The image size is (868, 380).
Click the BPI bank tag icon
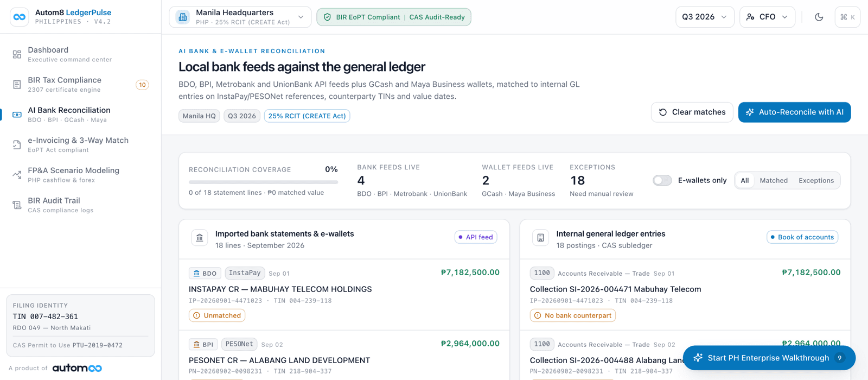196,345
